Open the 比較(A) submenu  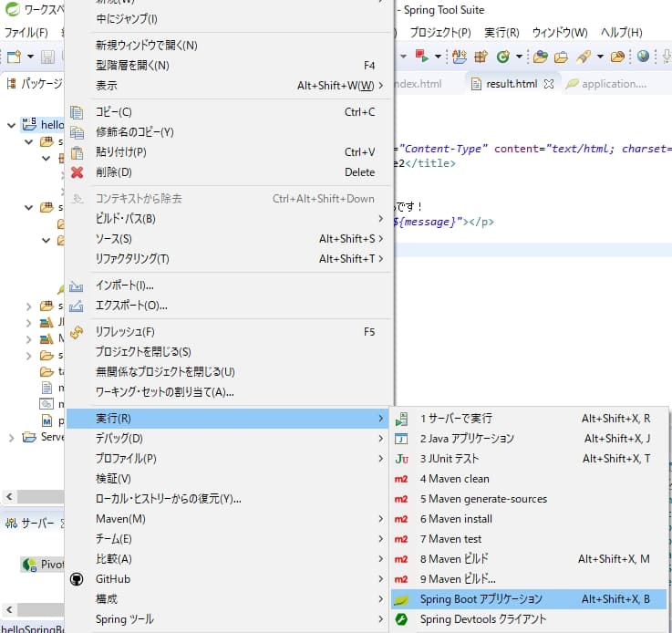pos(228,559)
